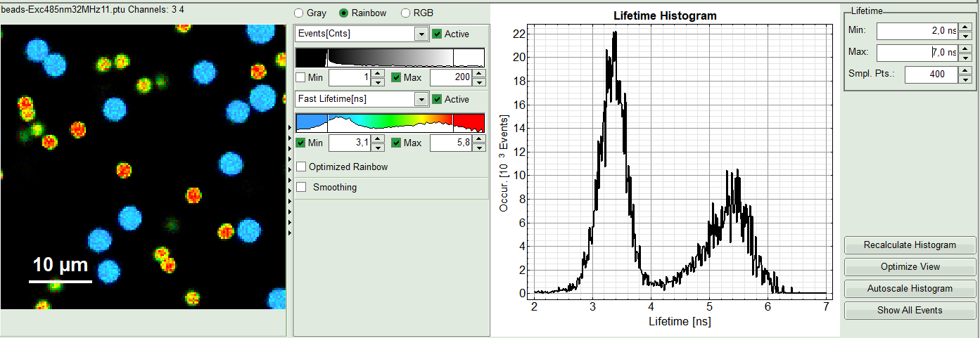Enable the Events Min checkbox
980x338 pixels.
[x=301, y=77]
